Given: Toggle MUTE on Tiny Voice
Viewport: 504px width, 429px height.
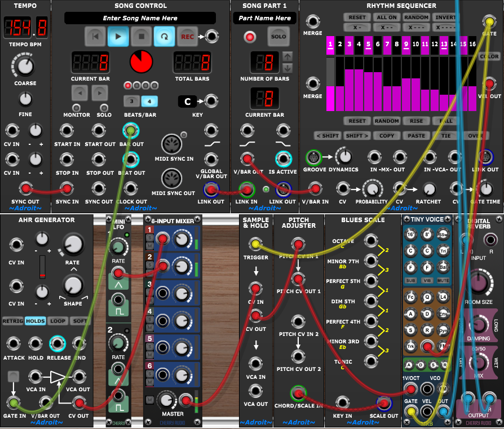Looking at the screenshot, I should tap(443, 281).
